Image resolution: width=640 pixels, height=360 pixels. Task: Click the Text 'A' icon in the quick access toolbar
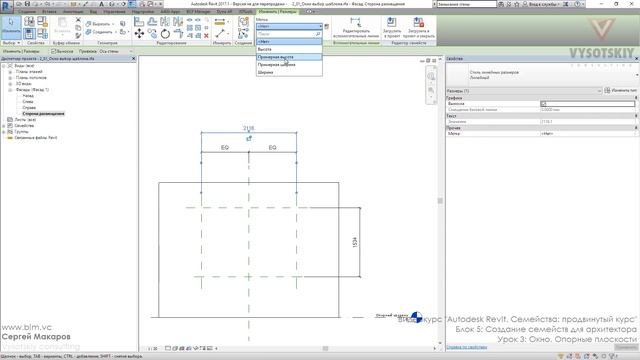[101, 4]
